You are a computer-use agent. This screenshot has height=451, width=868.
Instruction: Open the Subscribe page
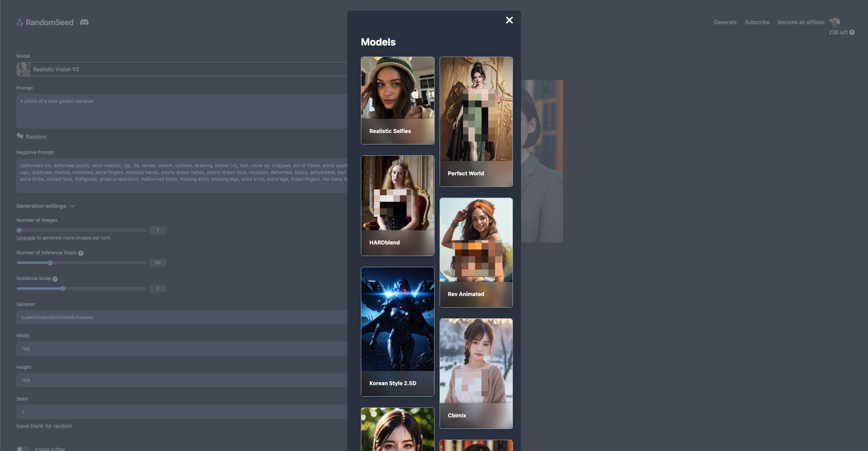(x=757, y=22)
